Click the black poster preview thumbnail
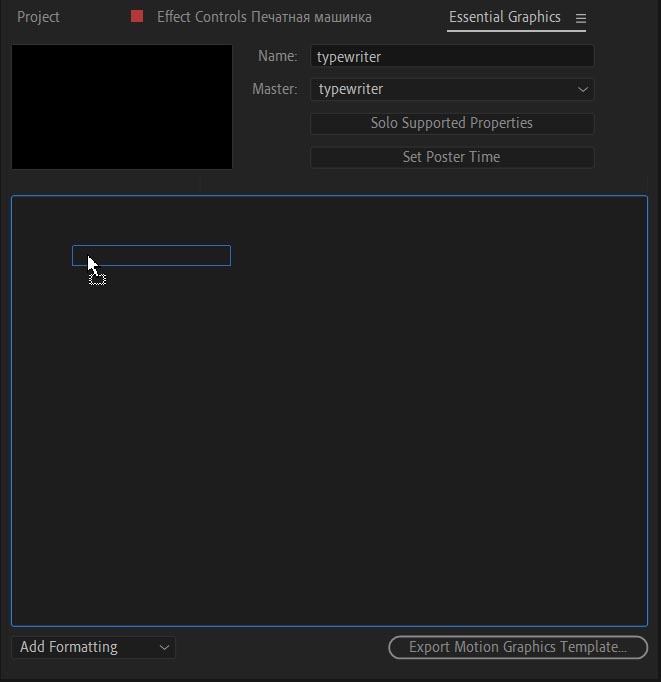Image resolution: width=661 pixels, height=682 pixels. click(122, 107)
